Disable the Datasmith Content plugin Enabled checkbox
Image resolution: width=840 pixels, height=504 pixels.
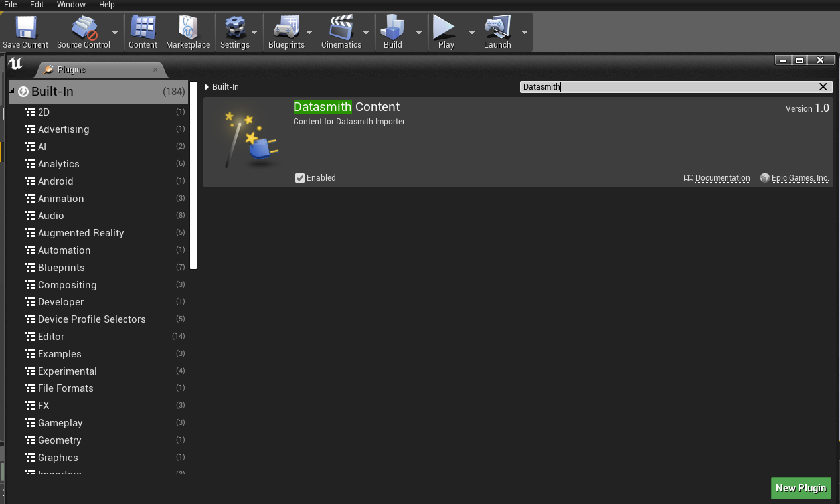(x=300, y=177)
